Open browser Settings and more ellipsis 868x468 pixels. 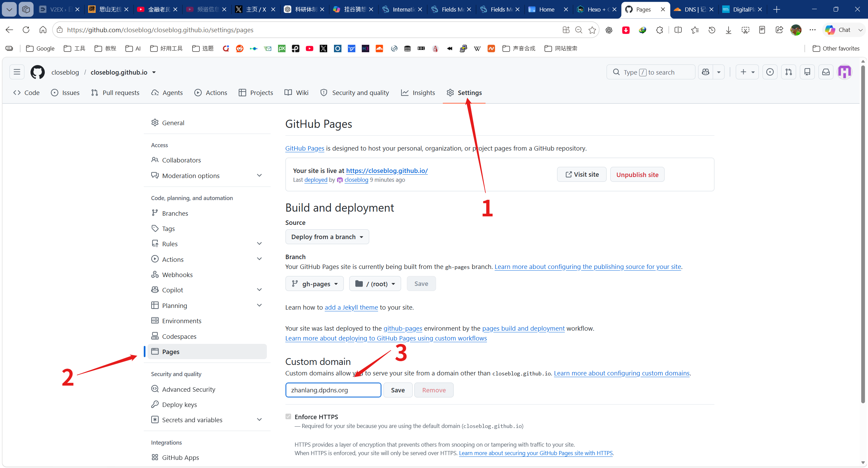[813, 30]
